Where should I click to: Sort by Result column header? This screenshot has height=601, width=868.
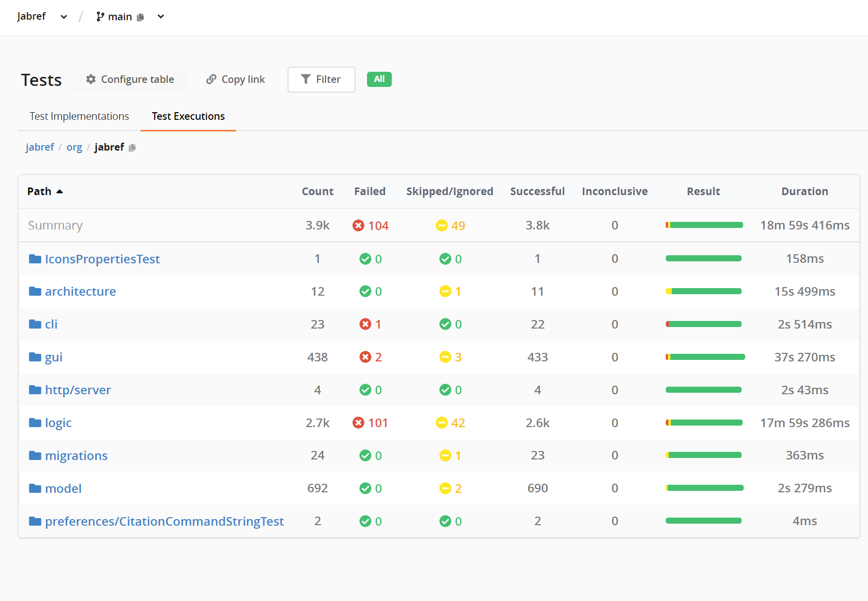click(704, 192)
